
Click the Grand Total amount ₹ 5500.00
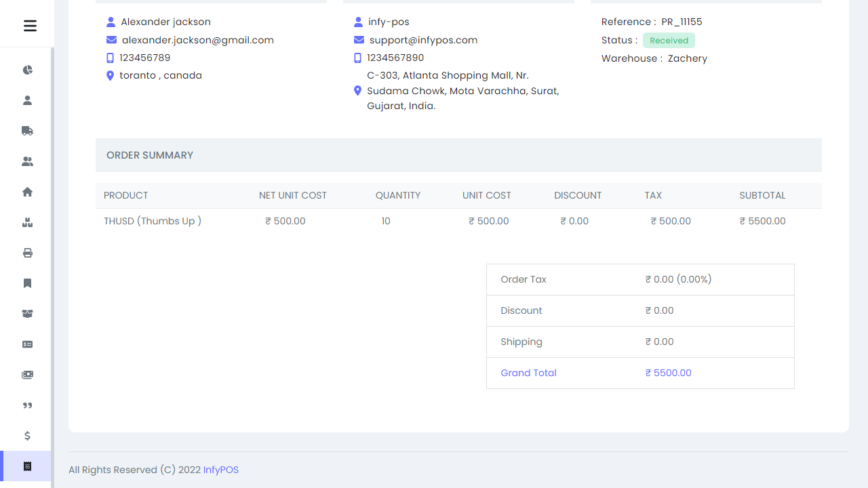[x=668, y=373]
